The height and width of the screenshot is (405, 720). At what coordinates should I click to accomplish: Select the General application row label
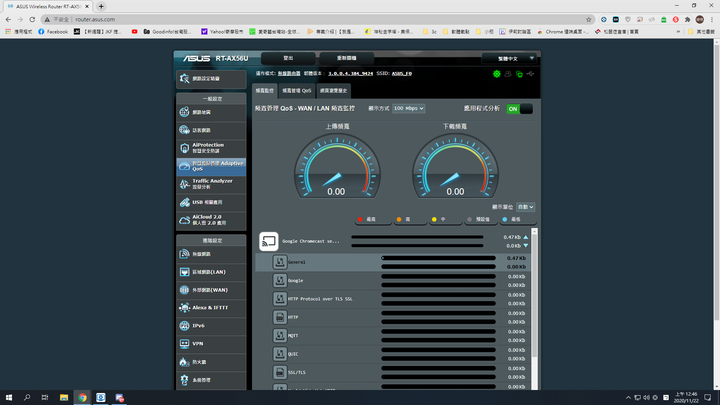pos(297,262)
